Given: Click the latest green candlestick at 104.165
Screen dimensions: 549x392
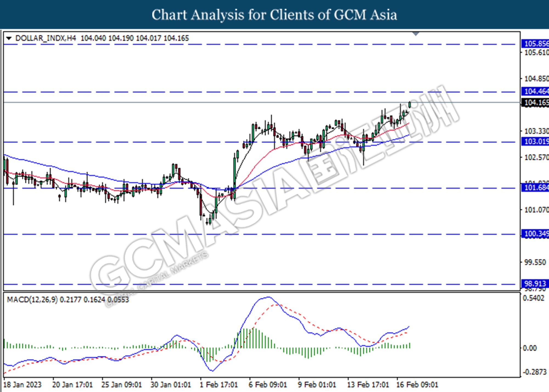Looking at the screenshot, I should point(410,105).
